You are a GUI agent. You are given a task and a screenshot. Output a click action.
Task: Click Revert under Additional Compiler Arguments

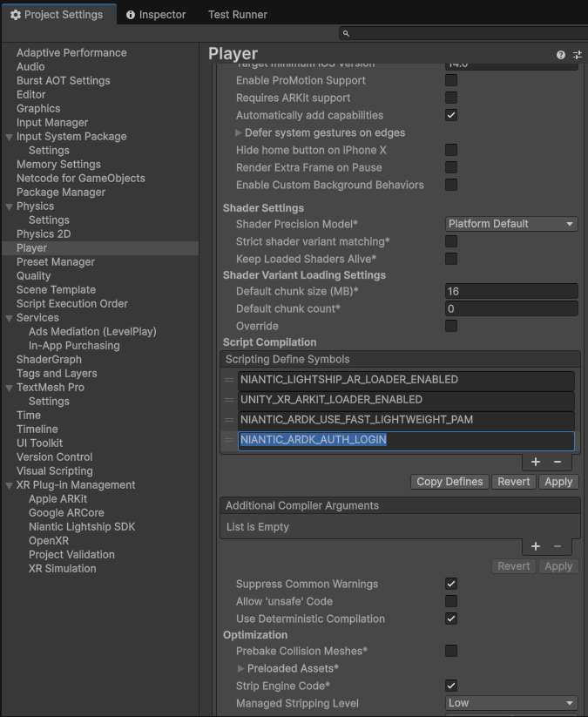[513, 566]
